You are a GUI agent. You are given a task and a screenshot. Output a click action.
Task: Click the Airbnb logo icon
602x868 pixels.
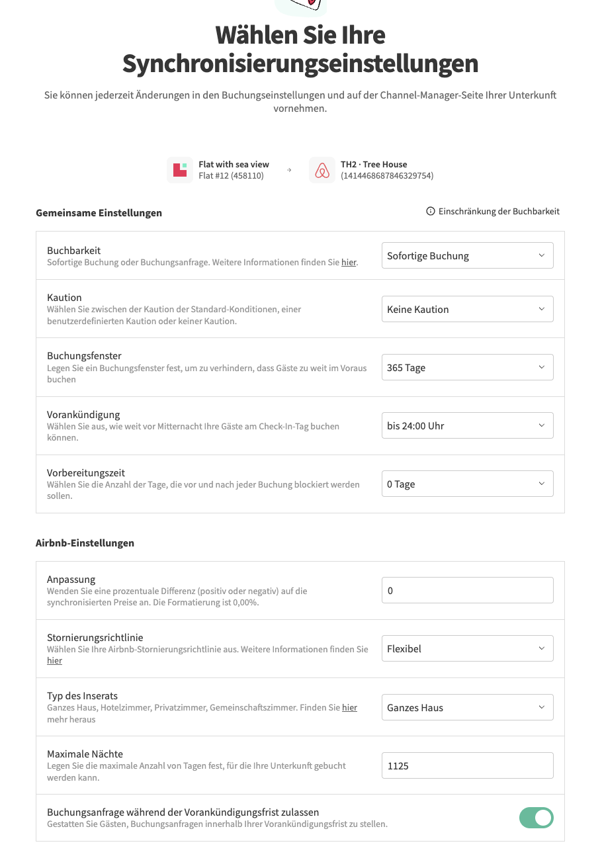pos(322,170)
